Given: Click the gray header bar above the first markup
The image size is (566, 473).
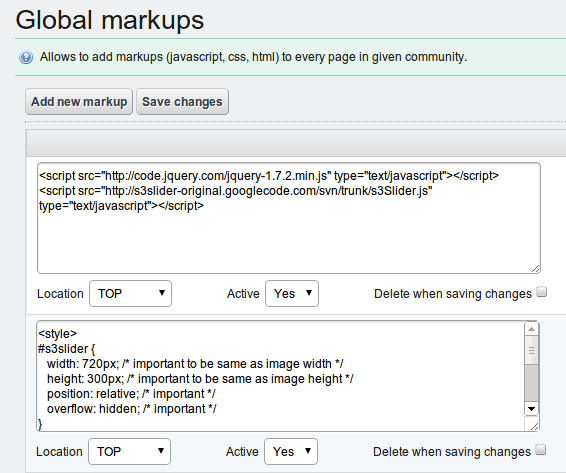Looking at the screenshot, I should [x=296, y=143].
